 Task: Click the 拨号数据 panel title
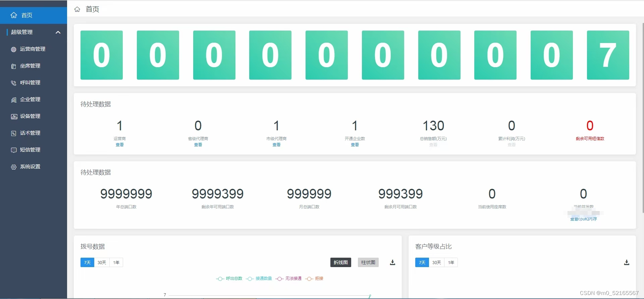[x=93, y=247]
